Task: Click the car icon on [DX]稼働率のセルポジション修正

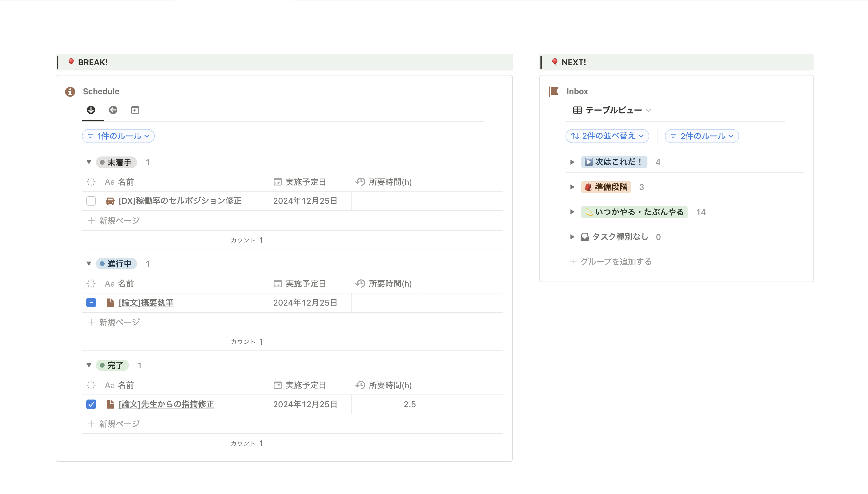Action: [110, 201]
